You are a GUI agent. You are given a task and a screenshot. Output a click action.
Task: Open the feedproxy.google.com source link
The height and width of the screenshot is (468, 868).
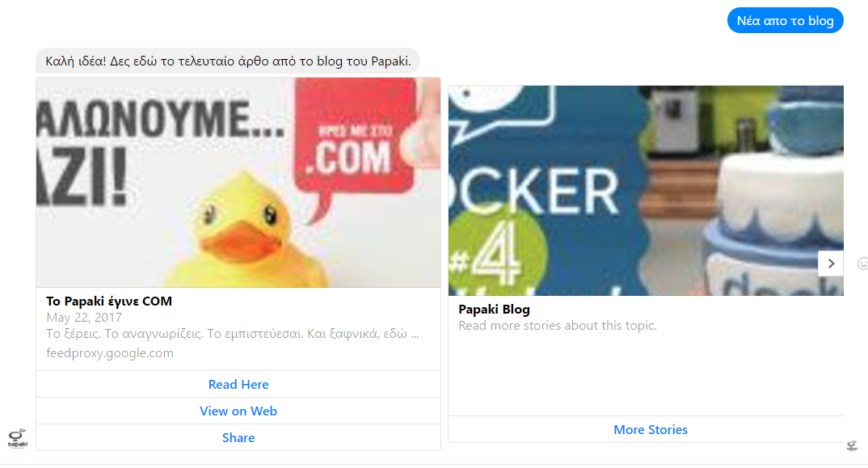[110, 352]
